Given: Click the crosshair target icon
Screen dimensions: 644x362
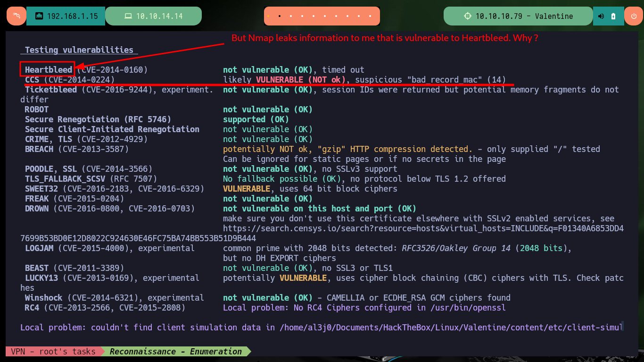Looking at the screenshot, I should click(x=467, y=16).
